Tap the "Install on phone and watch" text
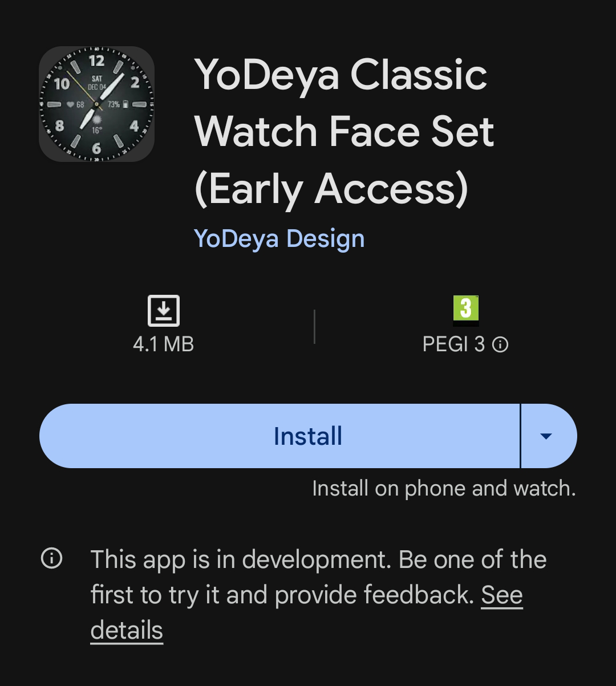 click(444, 489)
